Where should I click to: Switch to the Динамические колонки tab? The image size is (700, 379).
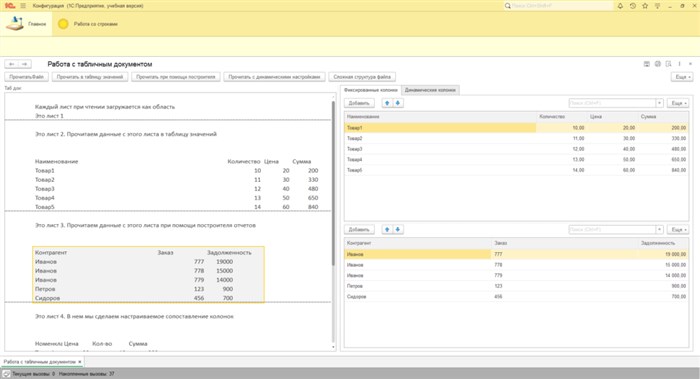click(430, 90)
